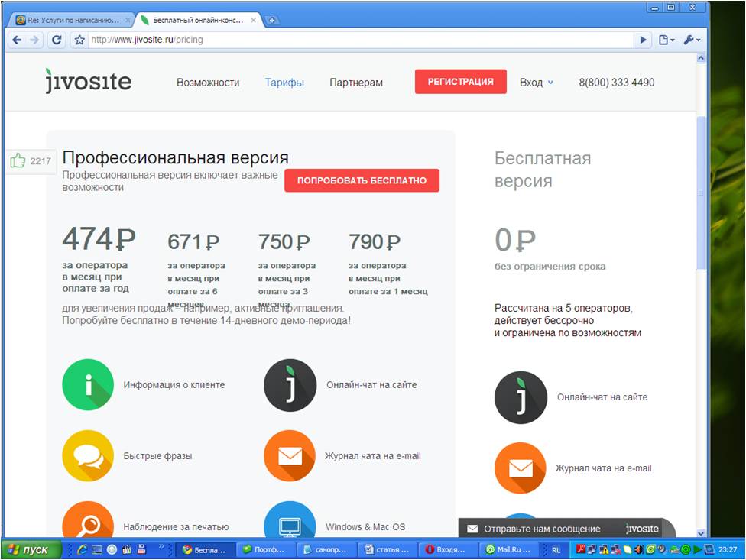The image size is (746, 560).
Task: Click the 790 ₽ one-month price
Action: [375, 242]
